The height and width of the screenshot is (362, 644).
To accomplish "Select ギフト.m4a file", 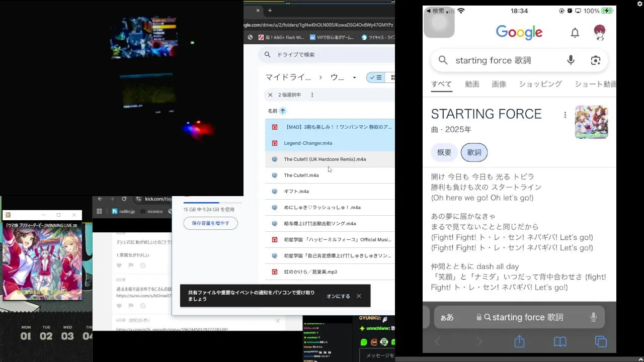I will [x=330, y=191].
